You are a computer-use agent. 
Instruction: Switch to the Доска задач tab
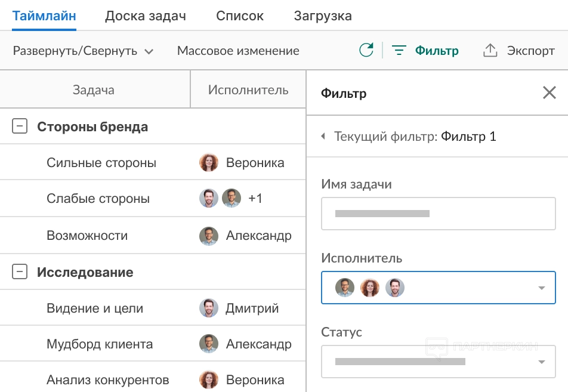pyautogui.click(x=145, y=16)
